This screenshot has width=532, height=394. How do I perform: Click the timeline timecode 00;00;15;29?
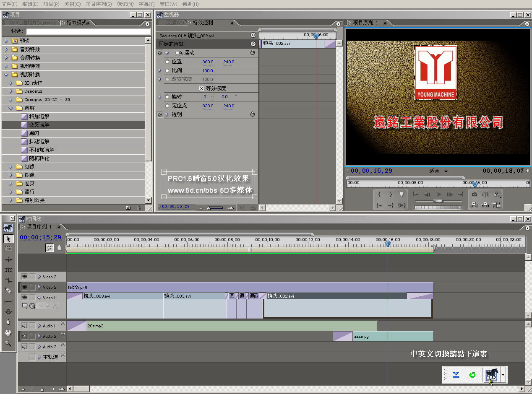click(41, 237)
